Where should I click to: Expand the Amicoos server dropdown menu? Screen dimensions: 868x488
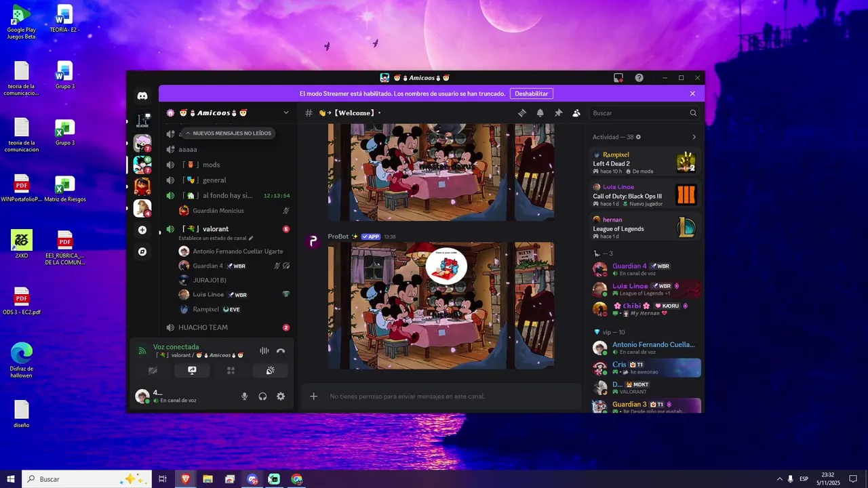[286, 113]
